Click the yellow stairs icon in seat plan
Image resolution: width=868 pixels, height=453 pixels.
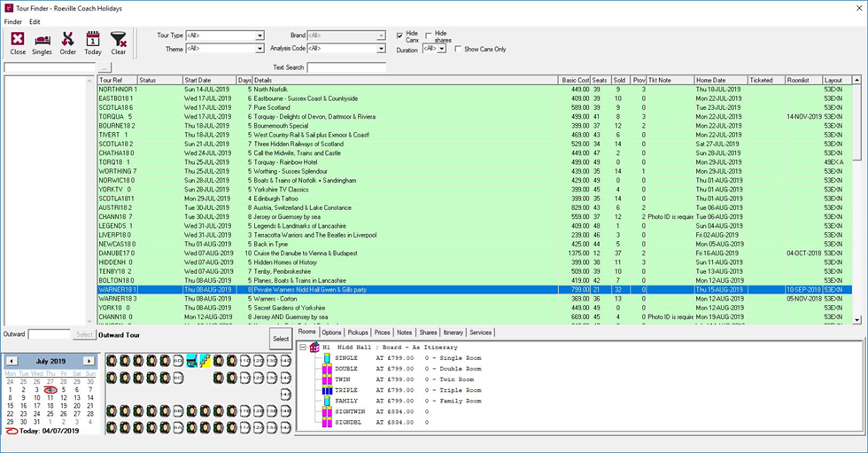pos(205,361)
